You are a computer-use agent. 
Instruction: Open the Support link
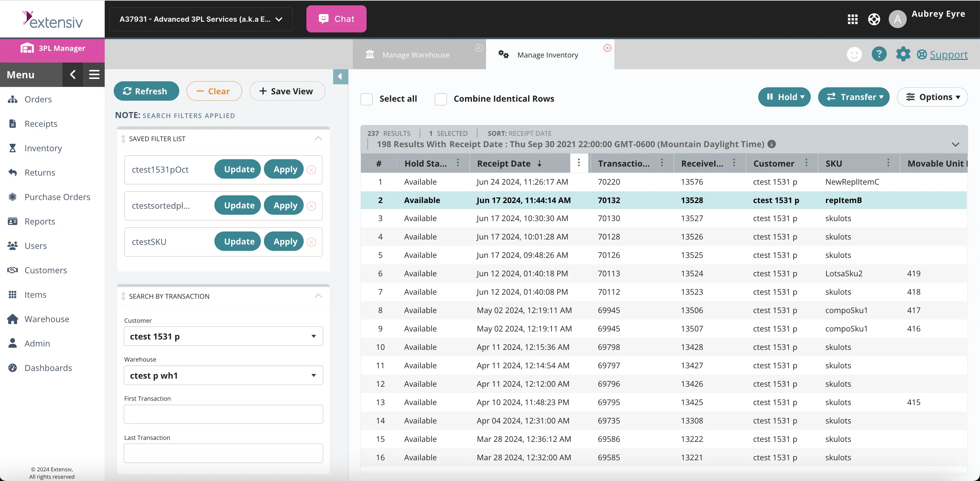tap(948, 55)
